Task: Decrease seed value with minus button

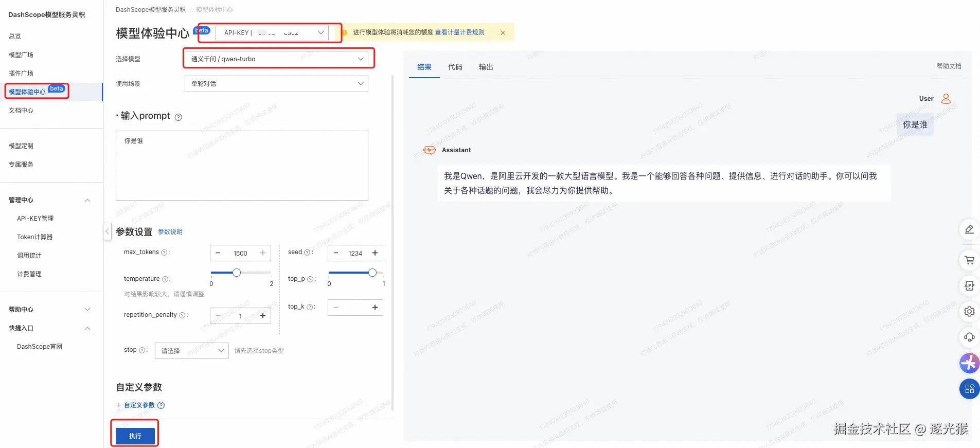Action: coord(336,253)
